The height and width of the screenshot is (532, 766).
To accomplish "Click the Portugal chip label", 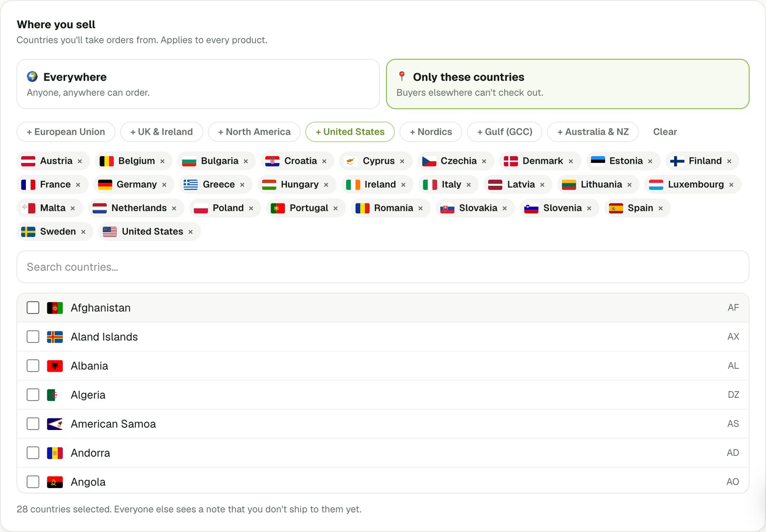I will pos(309,208).
